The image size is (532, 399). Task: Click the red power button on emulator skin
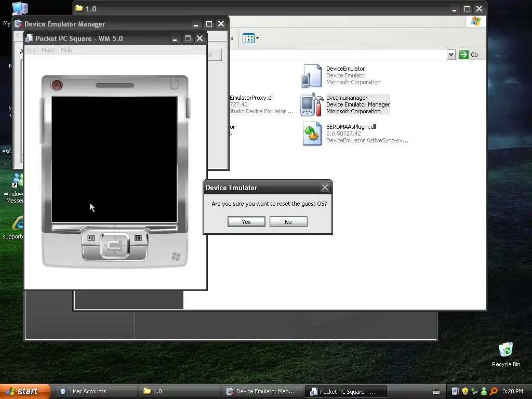[x=57, y=85]
